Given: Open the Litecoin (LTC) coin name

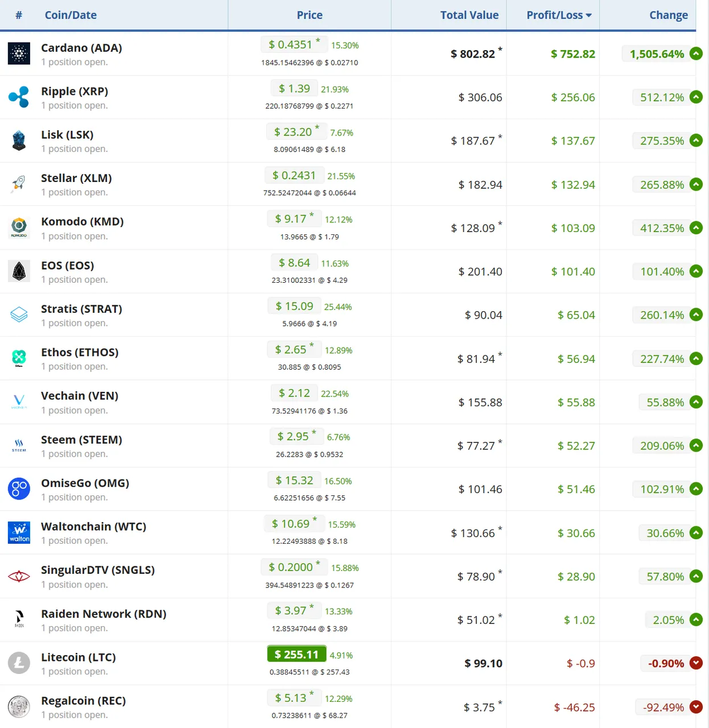Looking at the screenshot, I should pyautogui.click(x=79, y=657).
